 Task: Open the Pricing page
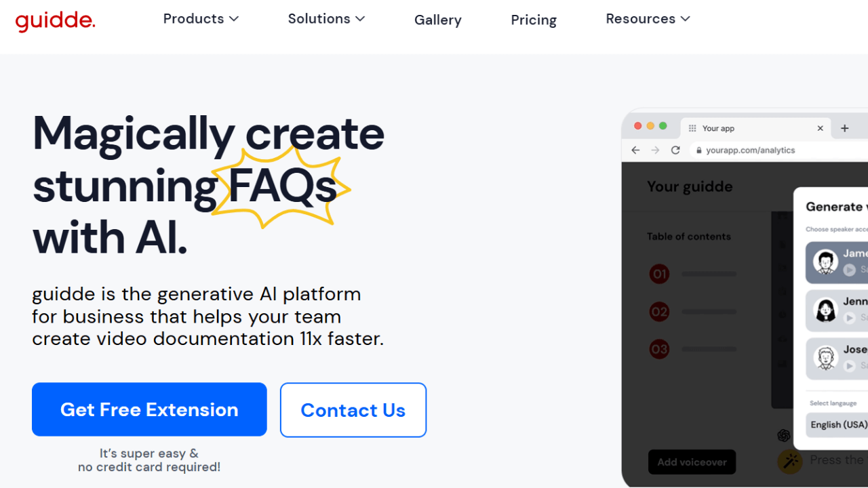click(x=534, y=20)
